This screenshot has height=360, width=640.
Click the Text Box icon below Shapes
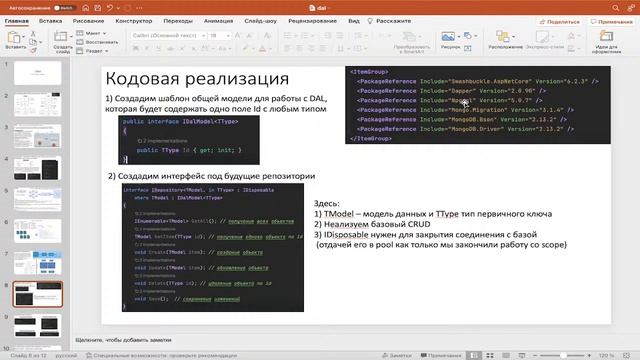point(468,49)
